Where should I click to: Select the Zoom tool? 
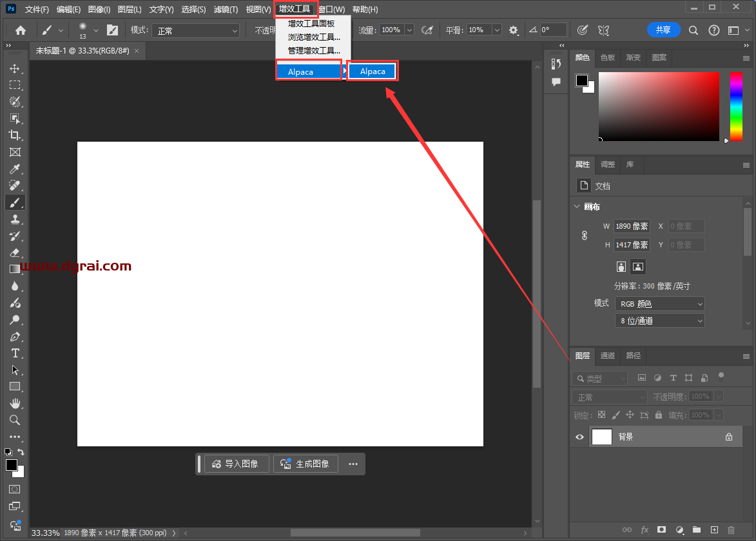[15, 420]
